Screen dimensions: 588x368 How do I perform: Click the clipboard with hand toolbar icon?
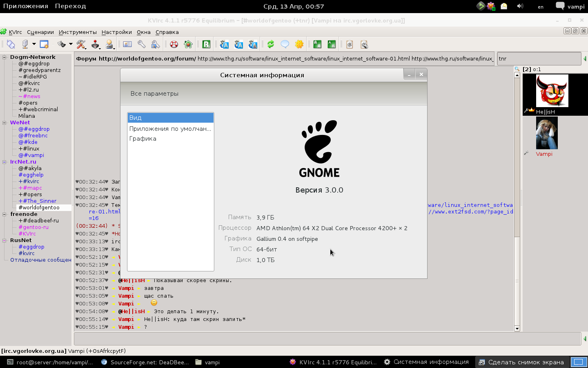point(364,44)
